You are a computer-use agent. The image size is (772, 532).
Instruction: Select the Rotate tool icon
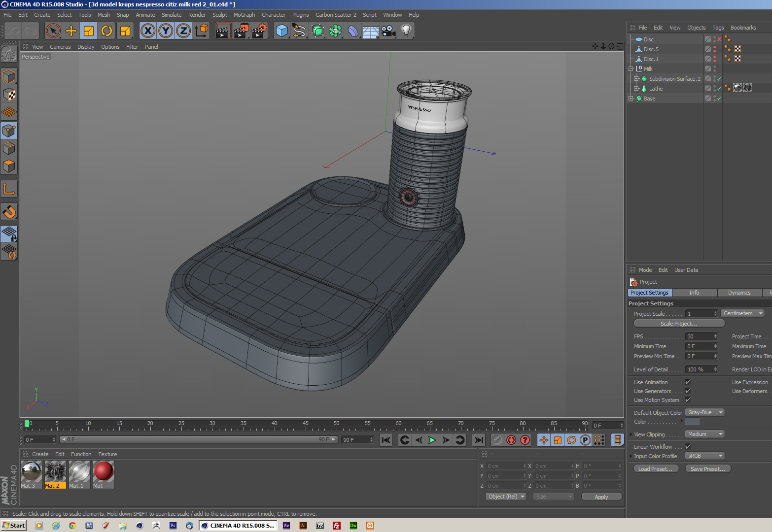[x=106, y=31]
